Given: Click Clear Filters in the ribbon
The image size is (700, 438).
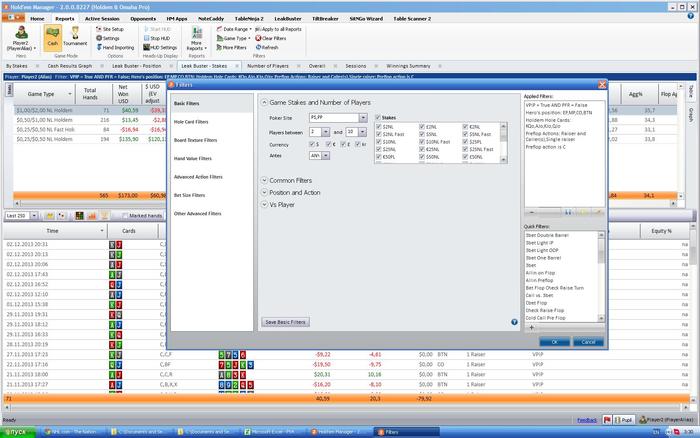Looking at the screenshot, I should click(x=271, y=38).
